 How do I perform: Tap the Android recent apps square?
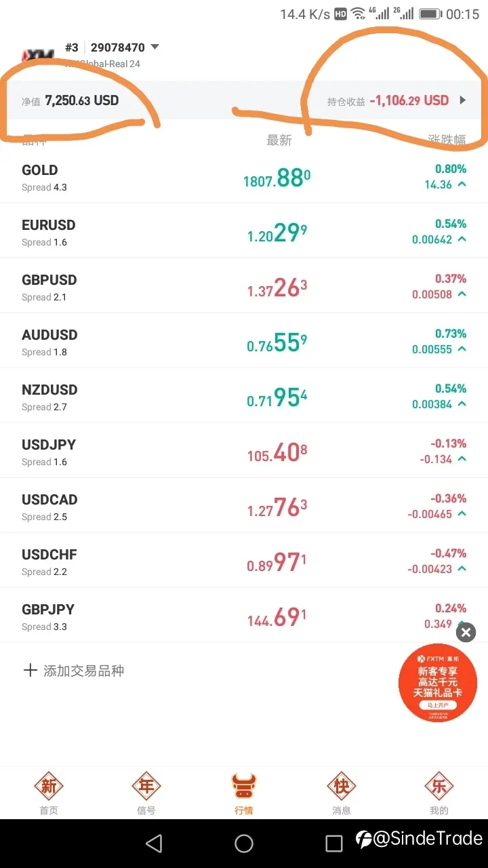pyautogui.click(x=334, y=844)
